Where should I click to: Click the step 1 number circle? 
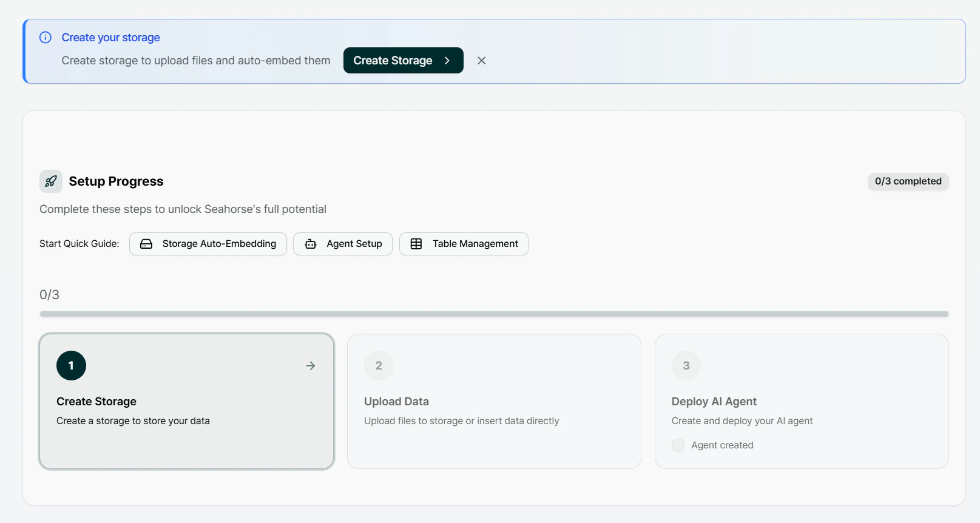pyautogui.click(x=71, y=366)
